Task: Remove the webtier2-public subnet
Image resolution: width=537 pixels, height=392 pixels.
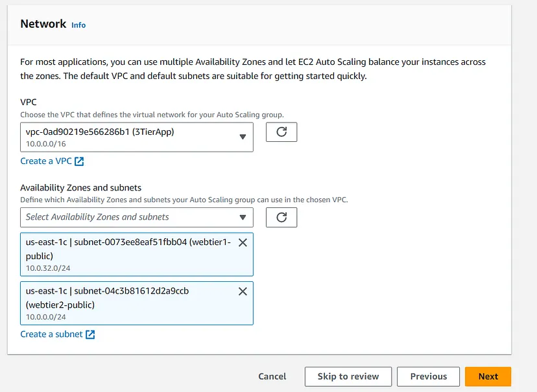Action: tap(243, 292)
